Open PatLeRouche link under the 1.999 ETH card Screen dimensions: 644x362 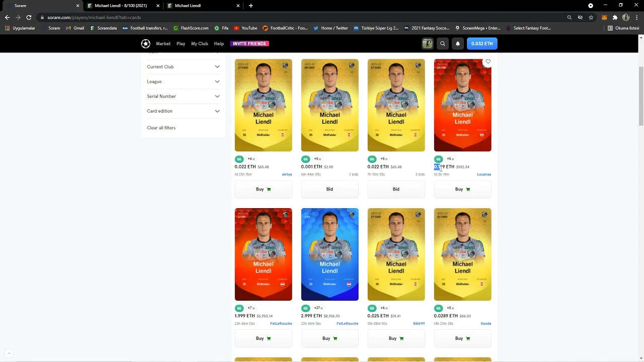[281, 324]
